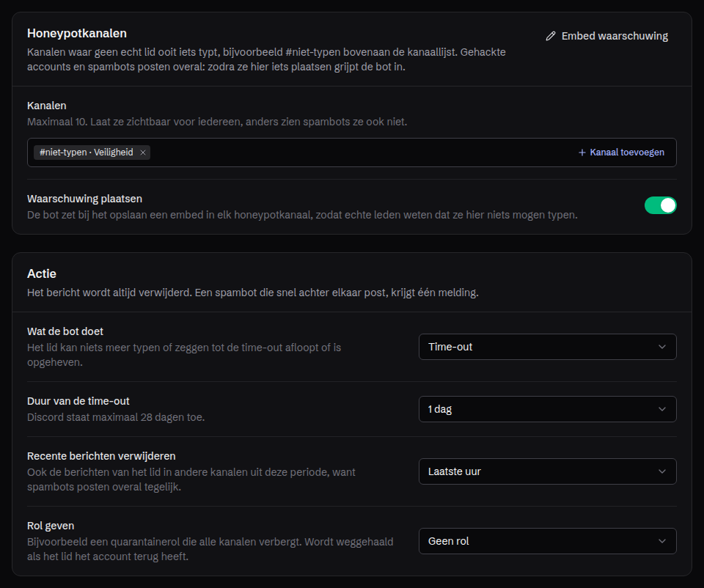Expand the Recente berichten verwijderen dropdown
Screen dimensions: 704x588
pos(547,471)
